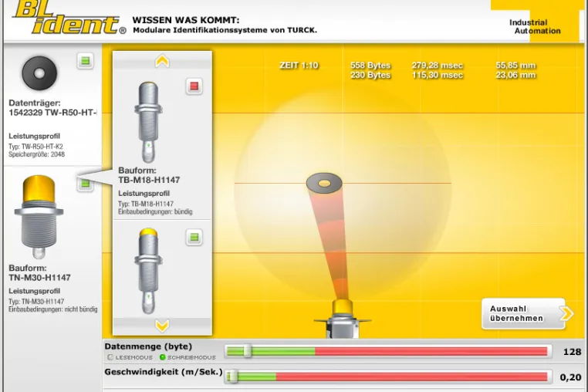Click Auswahl übernehmen button

(527, 313)
